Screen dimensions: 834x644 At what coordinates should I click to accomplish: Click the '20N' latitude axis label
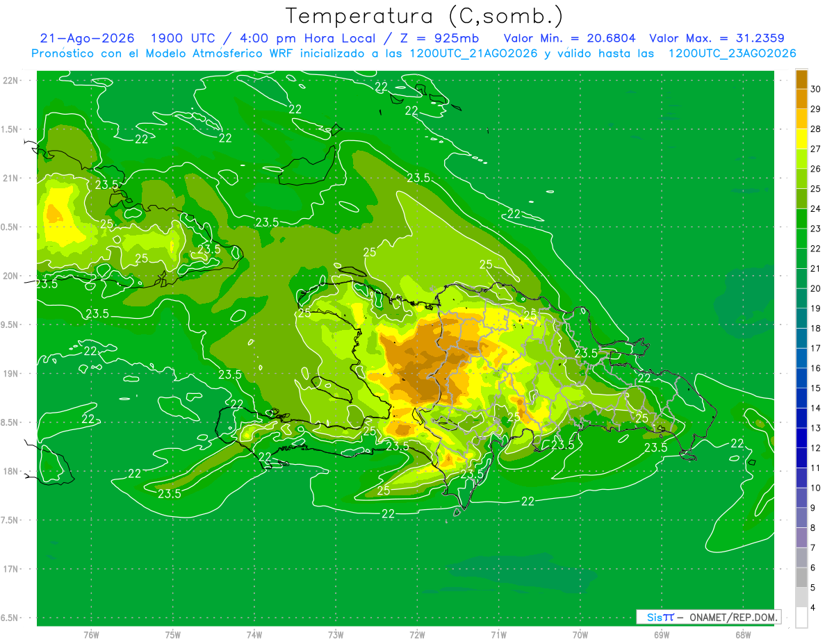click(x=12, y=276)
